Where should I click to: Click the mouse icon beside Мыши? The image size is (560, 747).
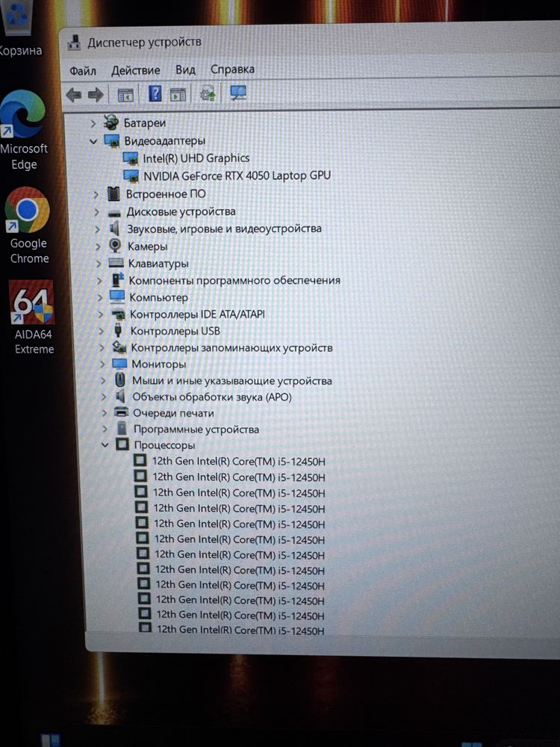tap(120, 380)
